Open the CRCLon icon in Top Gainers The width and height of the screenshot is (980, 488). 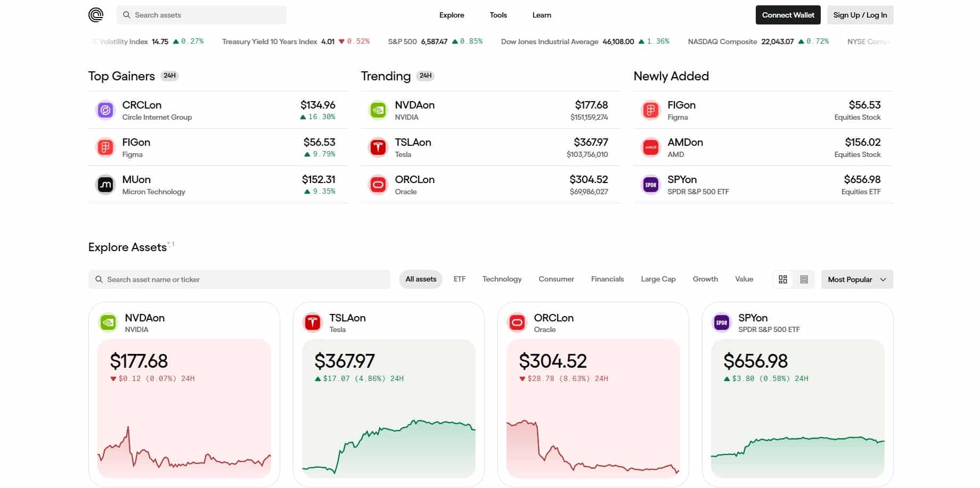[x=105, y=110]
